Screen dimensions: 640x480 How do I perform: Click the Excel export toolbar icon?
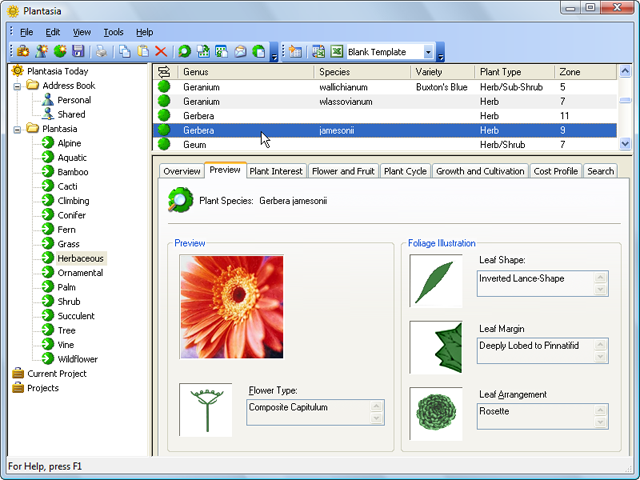click(x=337, y=51)
